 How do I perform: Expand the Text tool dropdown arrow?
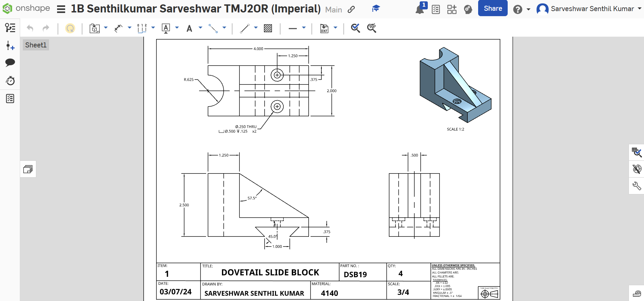coord(200,28)
